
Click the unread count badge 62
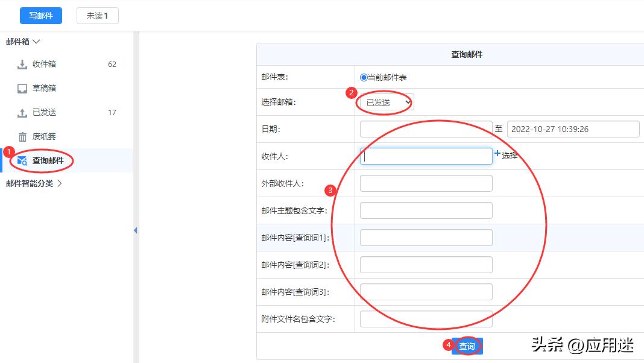click(112, 64)
